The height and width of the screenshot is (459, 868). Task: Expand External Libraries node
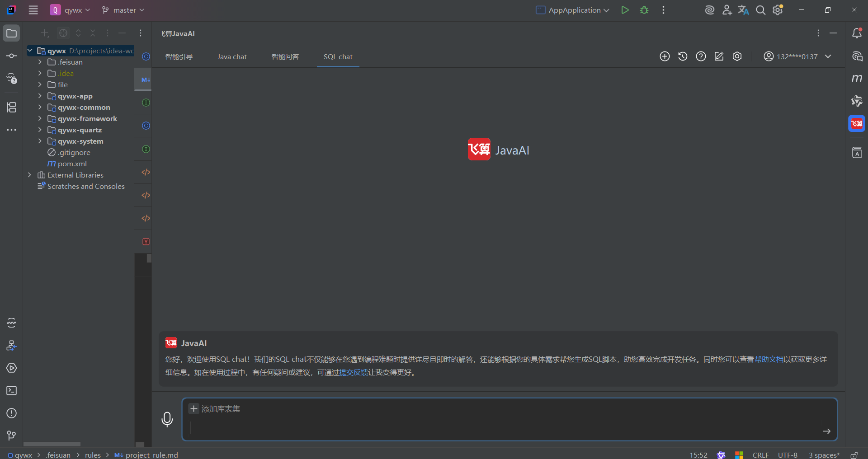[x=29, y=175]
